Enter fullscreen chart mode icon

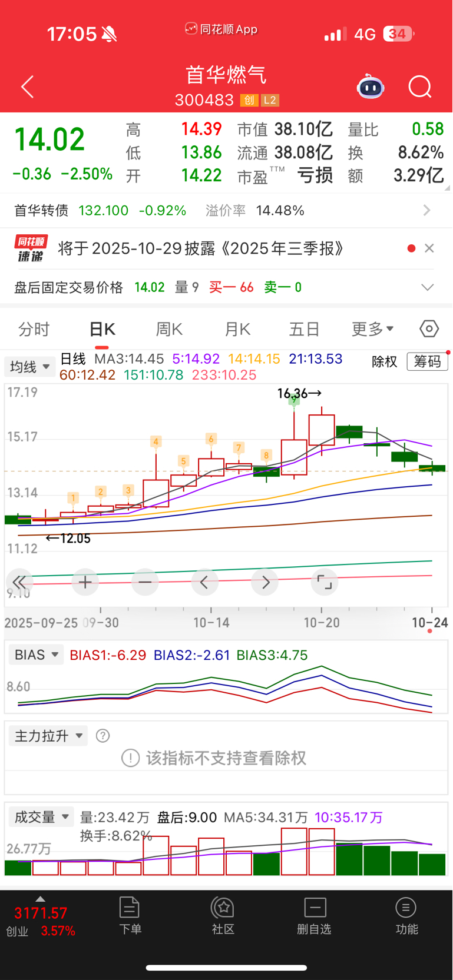325,582
